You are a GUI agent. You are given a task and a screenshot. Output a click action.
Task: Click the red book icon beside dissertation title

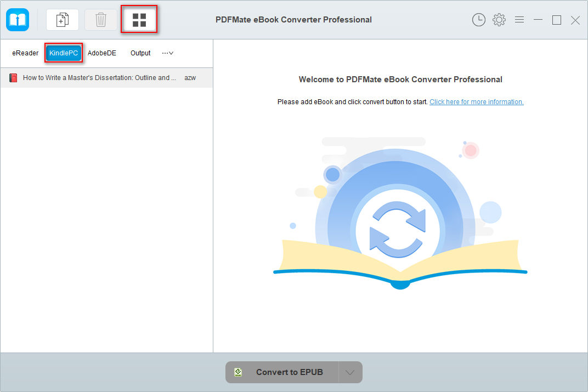point(14,78)
